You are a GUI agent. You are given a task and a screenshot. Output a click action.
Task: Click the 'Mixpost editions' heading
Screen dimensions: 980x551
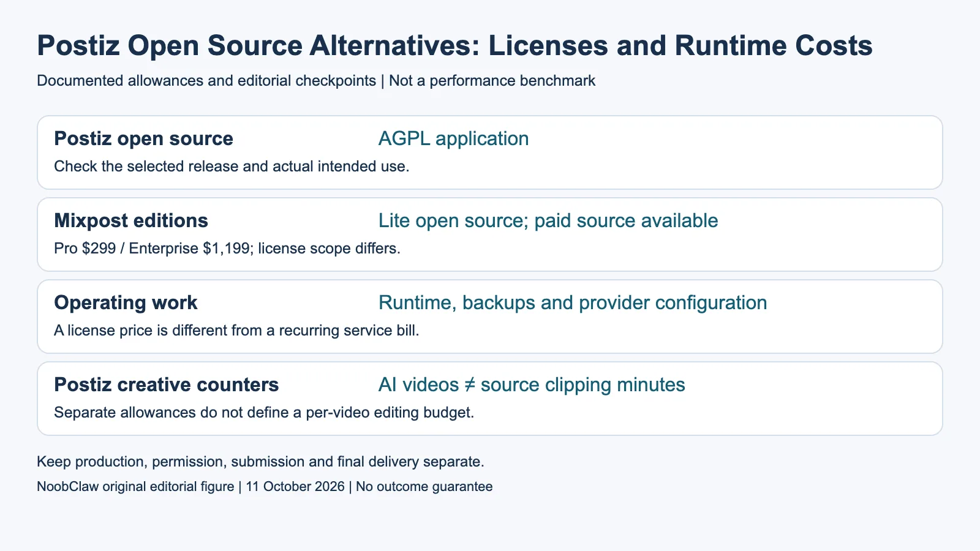pos(131,220)
